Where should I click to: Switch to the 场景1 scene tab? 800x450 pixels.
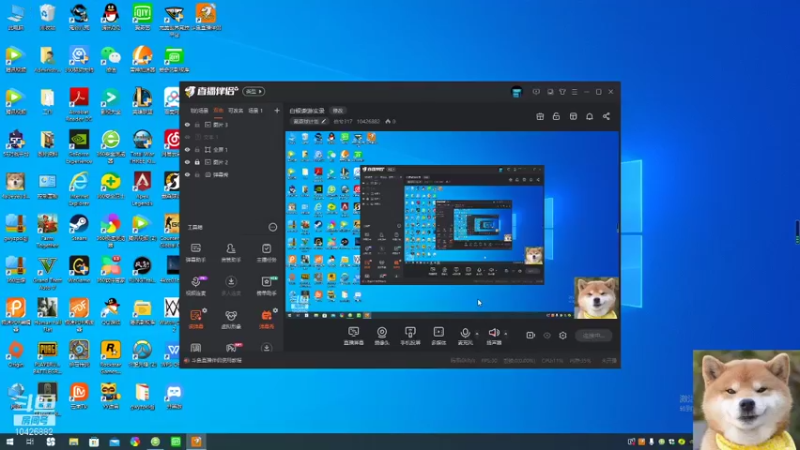click(255, 110)
